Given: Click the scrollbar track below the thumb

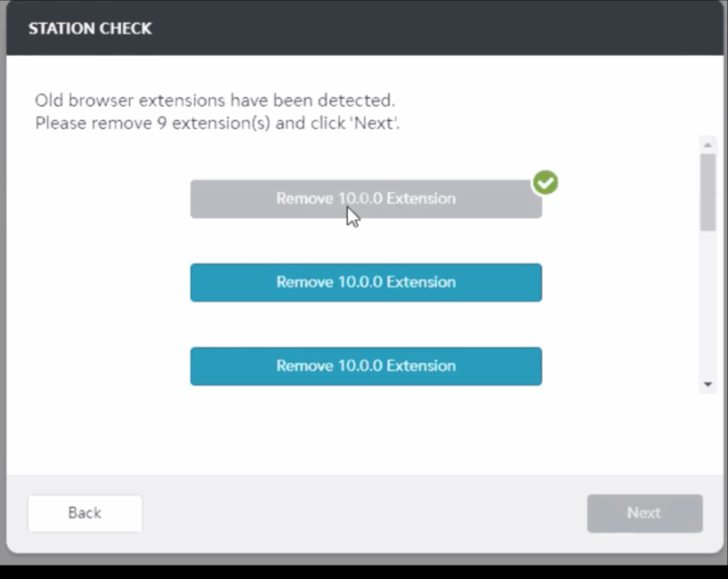Looking at the screenshot, I should pos(708,304).
